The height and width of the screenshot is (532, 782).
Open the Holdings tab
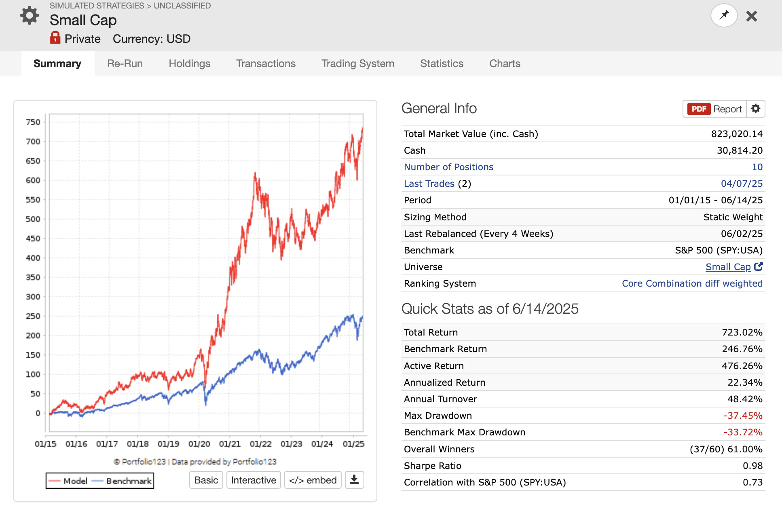[189, 63]
